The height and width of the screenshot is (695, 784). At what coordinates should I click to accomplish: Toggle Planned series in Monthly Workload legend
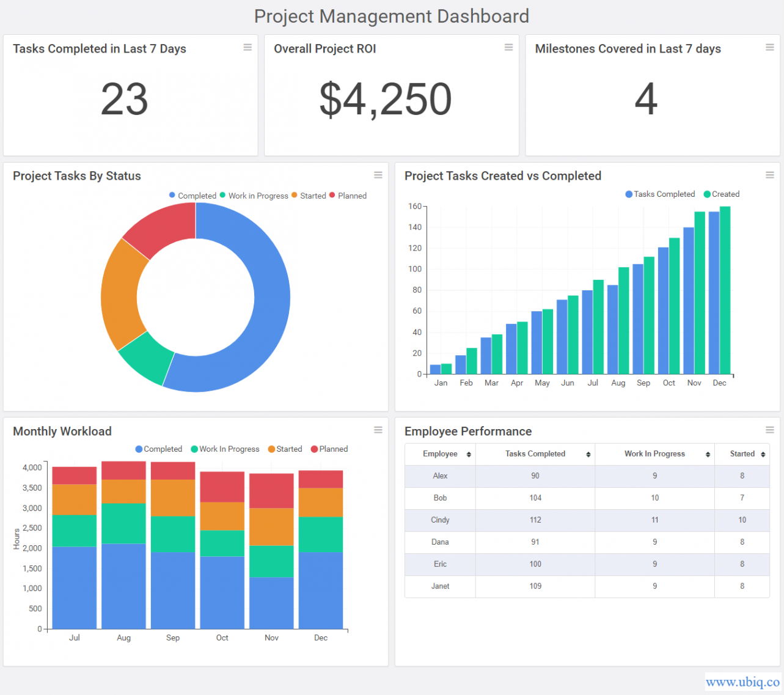[x=329, y=449]
